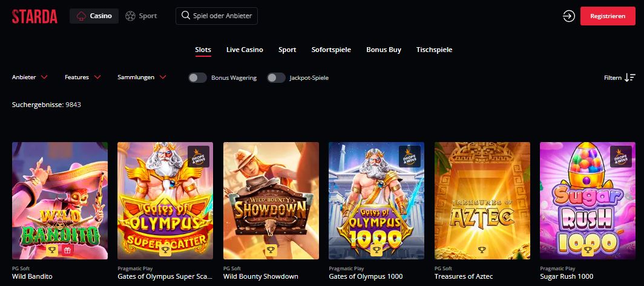644x286 pixels.
Task: Click the Wild Bandito title text
Action: click(x=32, y=276)
